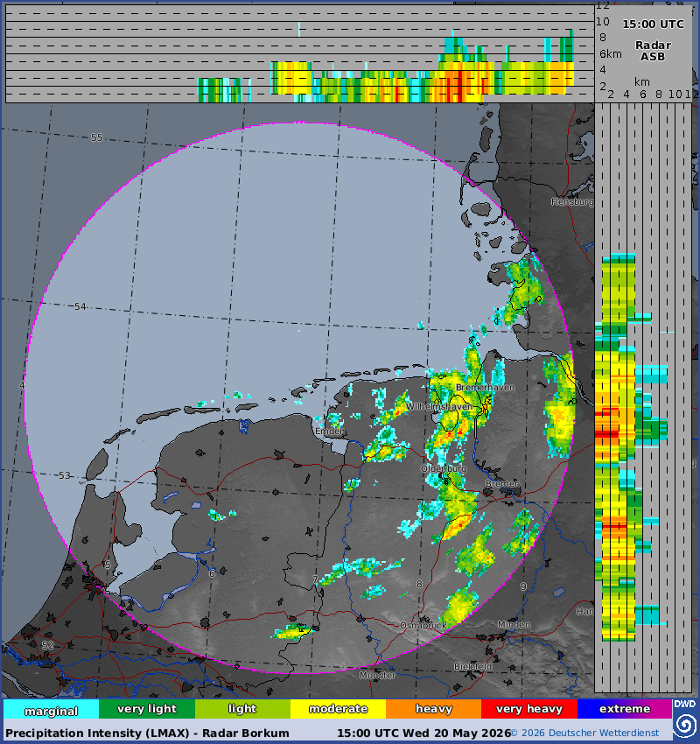
Task: Click the Münster city label
Action: (x=377, y=675)
